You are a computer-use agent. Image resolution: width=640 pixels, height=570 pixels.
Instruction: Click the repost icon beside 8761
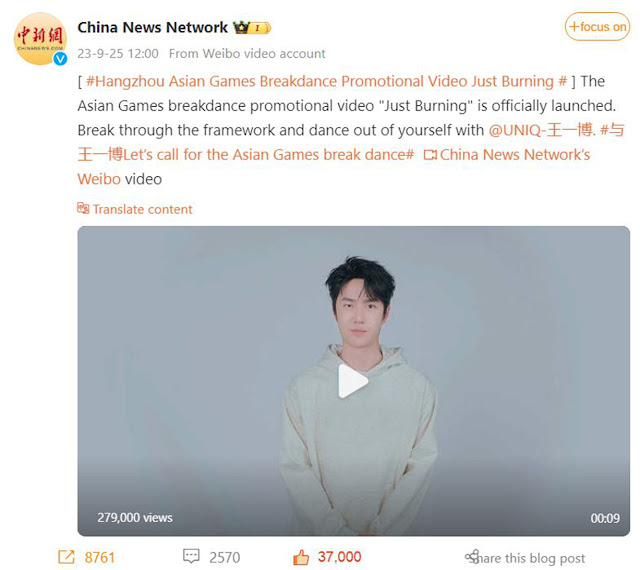[67, 557]
